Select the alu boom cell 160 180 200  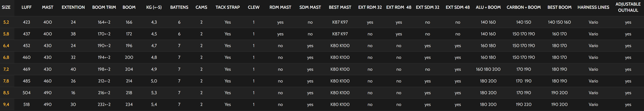click(x=488, y=69)
